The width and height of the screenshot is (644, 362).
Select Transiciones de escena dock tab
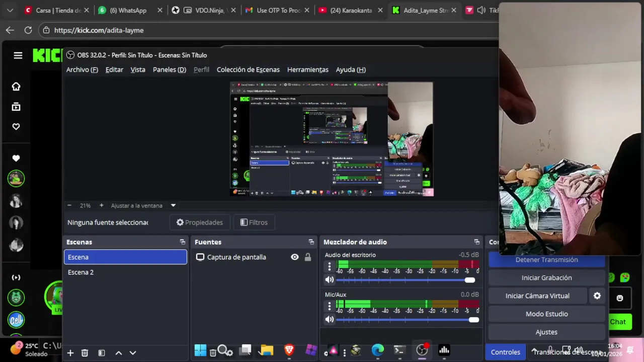tap(567, 352)
